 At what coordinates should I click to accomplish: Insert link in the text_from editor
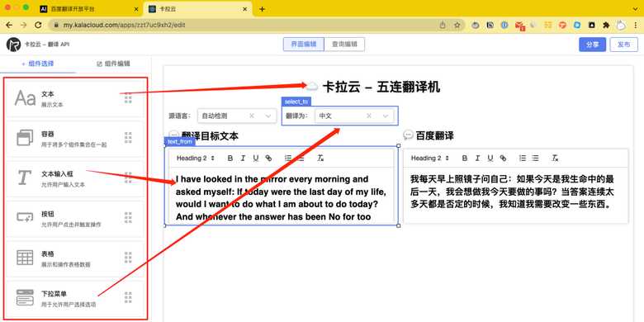click(268, 159)
